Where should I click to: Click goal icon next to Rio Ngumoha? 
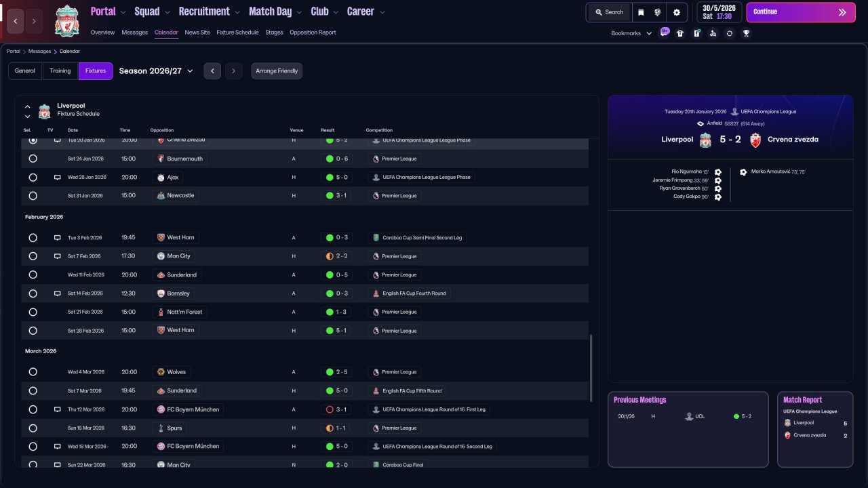717,172
